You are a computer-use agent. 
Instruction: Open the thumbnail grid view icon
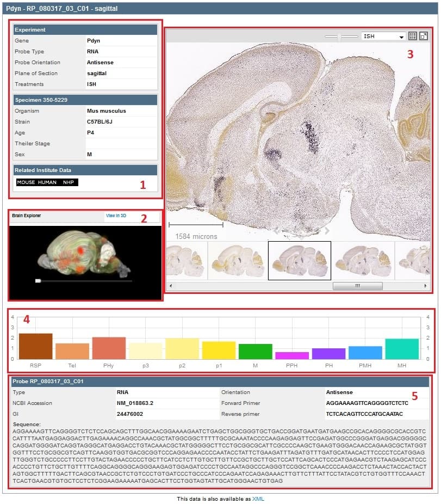click(412, 36)
